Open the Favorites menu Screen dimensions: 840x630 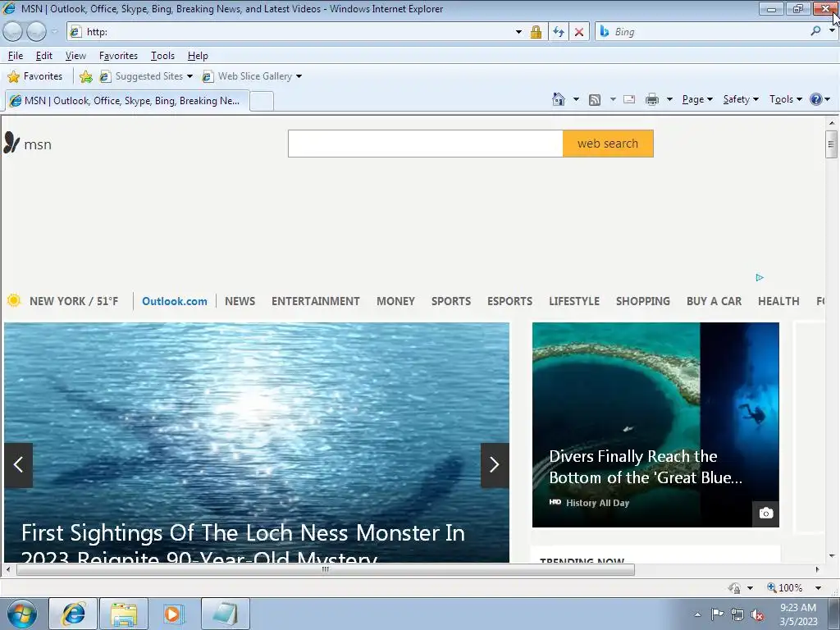click(x=118, y=56)
